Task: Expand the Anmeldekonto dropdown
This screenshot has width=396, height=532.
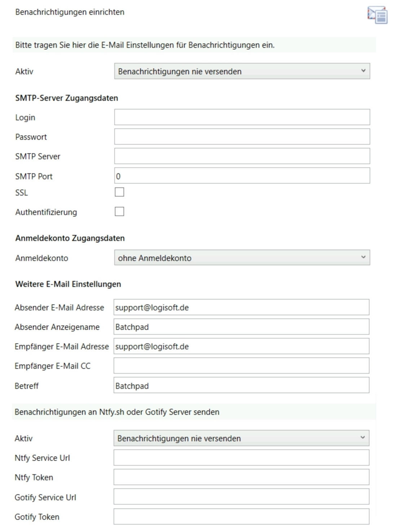Action: 242,258
